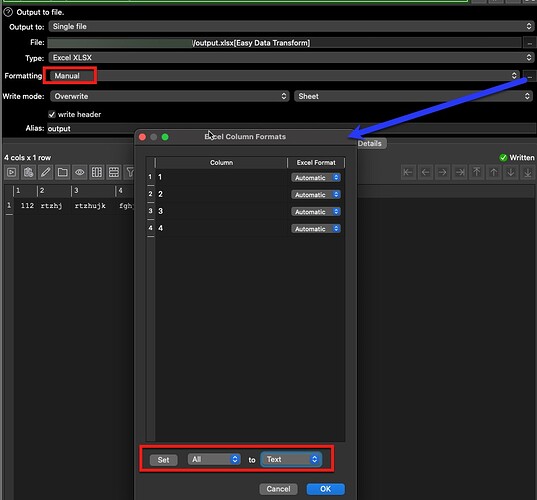Open the Sheet dropdown

tap(413, 96)
